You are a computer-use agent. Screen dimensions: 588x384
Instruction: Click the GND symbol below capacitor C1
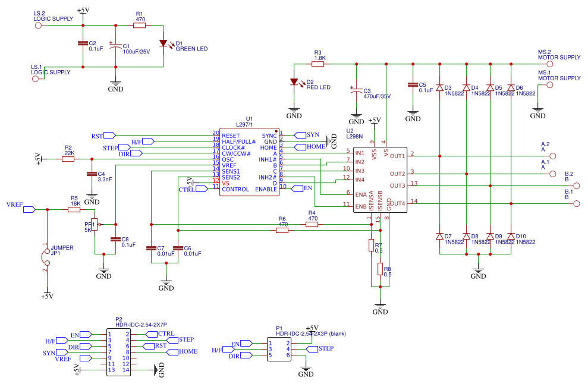(x=115, y=83)
